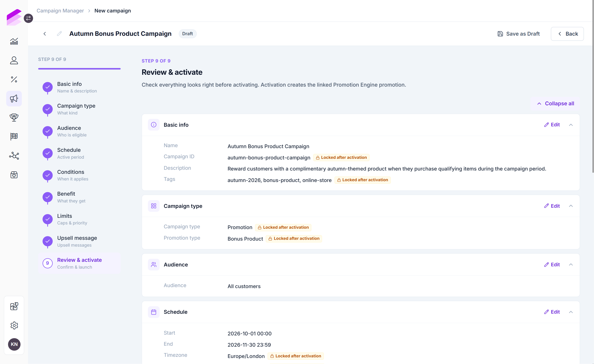This screenshot has width=594, height=364.
Task: Open the network nodes sidebar icon
Action: [14, 156]
